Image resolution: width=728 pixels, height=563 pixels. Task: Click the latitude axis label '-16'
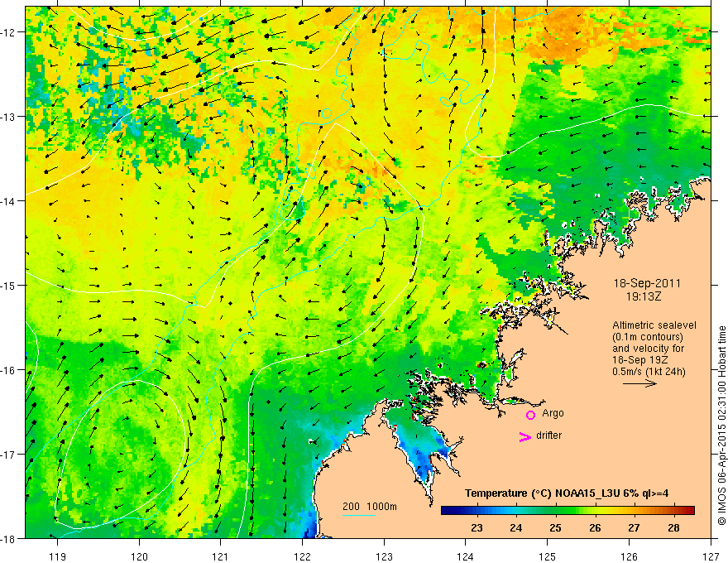pos(8,370)
